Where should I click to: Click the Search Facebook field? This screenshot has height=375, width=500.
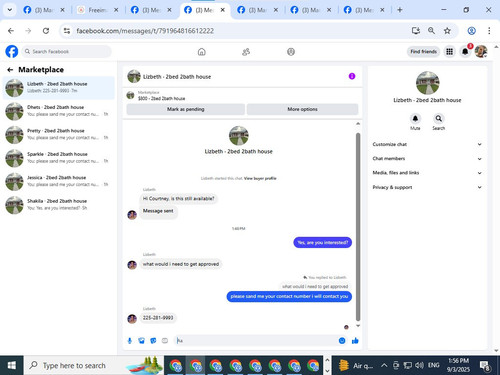pyautogui.click(x=67, y=52)
